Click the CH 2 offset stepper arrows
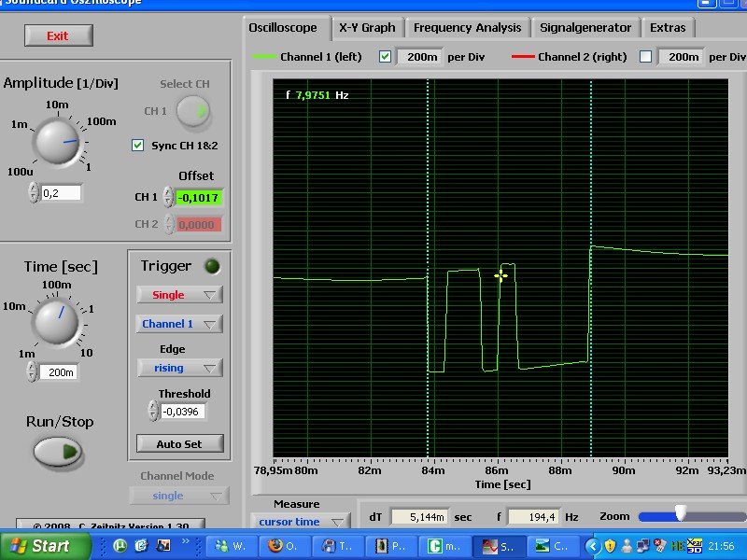Screen dimensions: 747x560 169,224
